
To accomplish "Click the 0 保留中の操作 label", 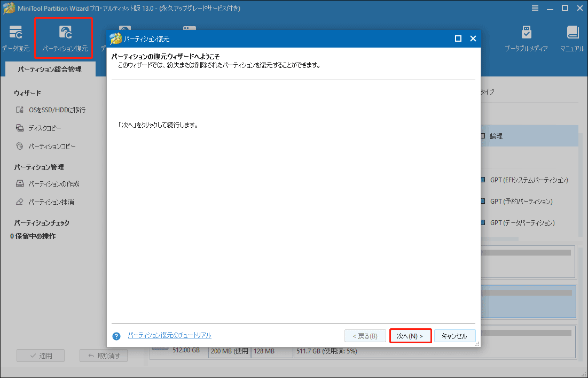I will [x=33, y=236].
